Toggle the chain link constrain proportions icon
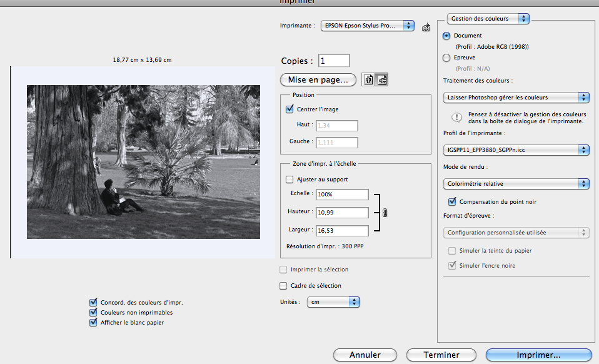The image size is (599, 364). coord(385,213)
